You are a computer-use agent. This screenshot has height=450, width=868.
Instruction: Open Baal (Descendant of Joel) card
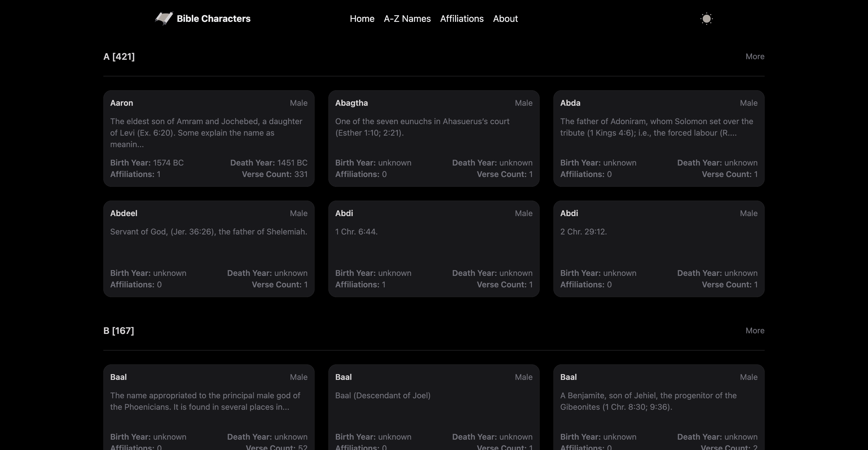[434, 407]
